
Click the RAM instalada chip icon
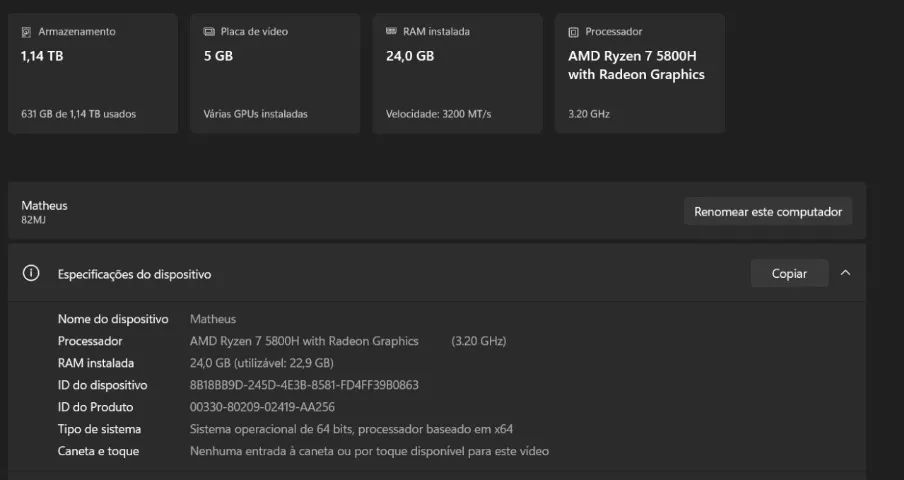click(391, 32)
